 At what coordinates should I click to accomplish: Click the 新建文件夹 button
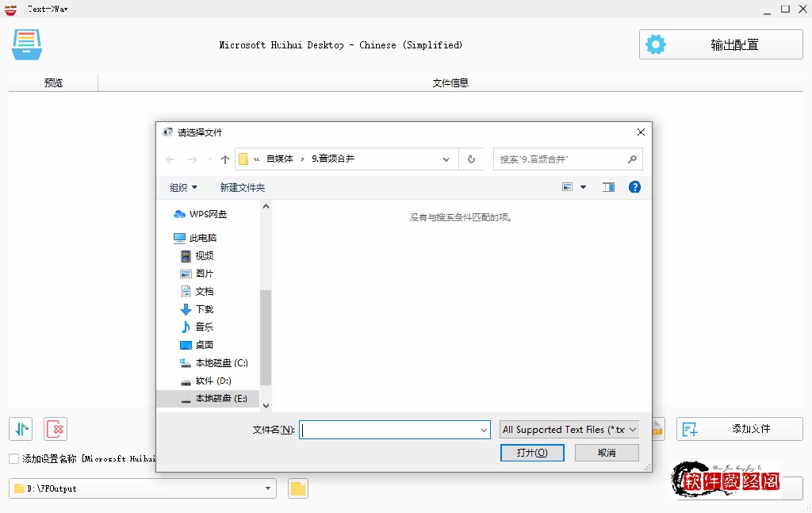pos(242,187)
